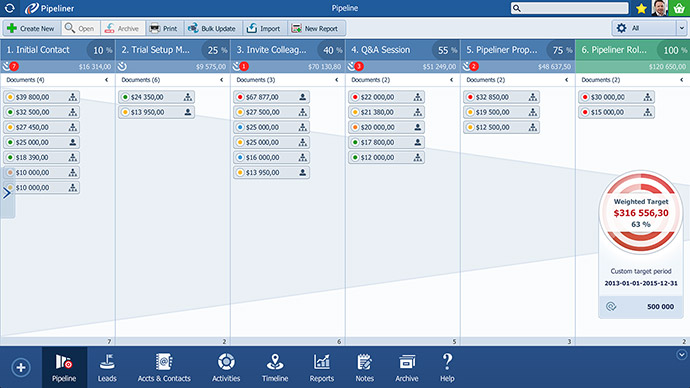Open the All filter dropdown

681,28
